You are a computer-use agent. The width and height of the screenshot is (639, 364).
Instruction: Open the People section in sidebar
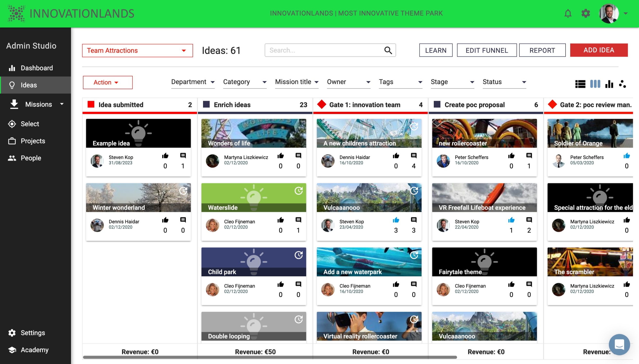coord(31,158)
